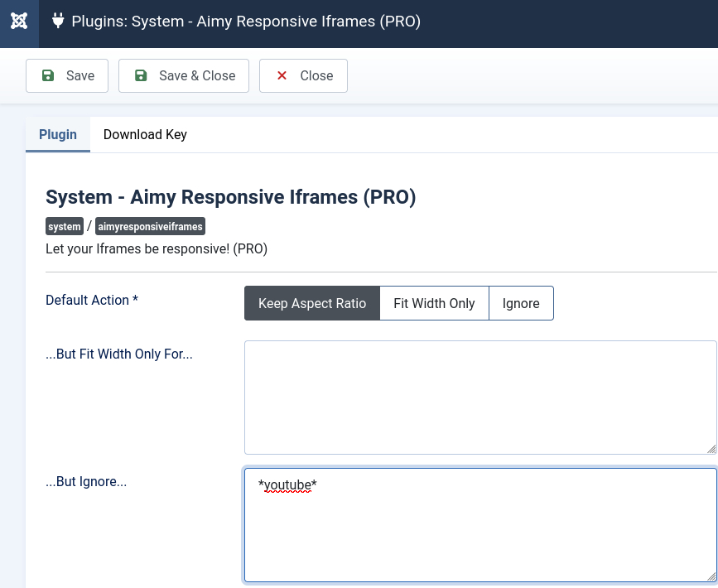Click the aimyresponsiveiframes badge
This screenshot has width=718, height=588.
[150, 226]
